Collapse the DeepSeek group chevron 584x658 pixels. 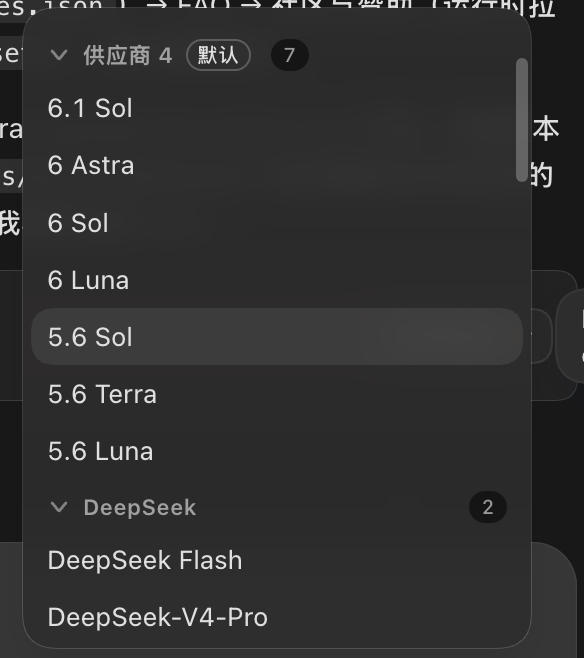pyautogui.click(x=59, y=507)
